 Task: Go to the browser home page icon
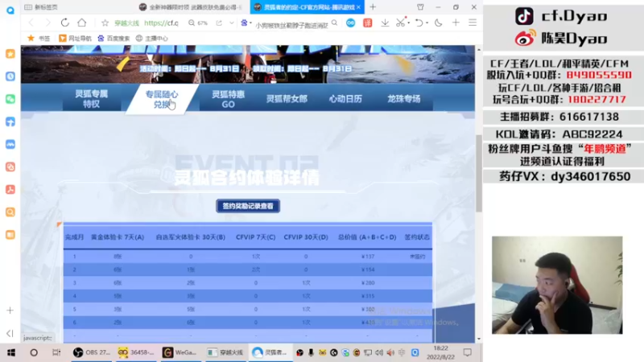[x=82, y=23]
